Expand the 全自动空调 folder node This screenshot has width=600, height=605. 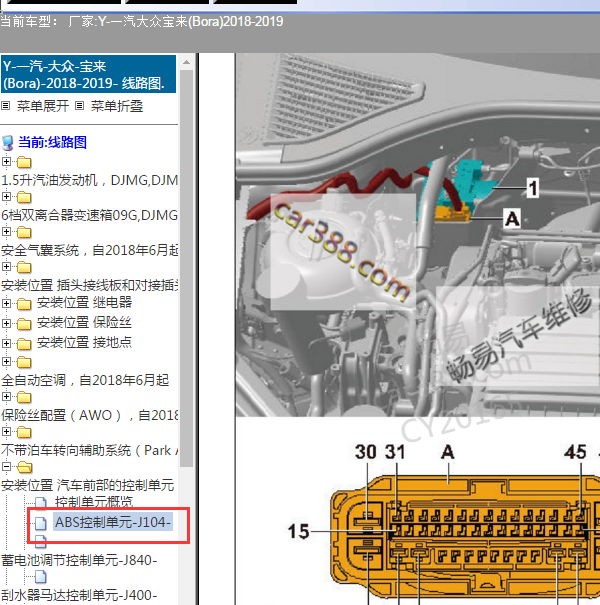coord(6,361)
